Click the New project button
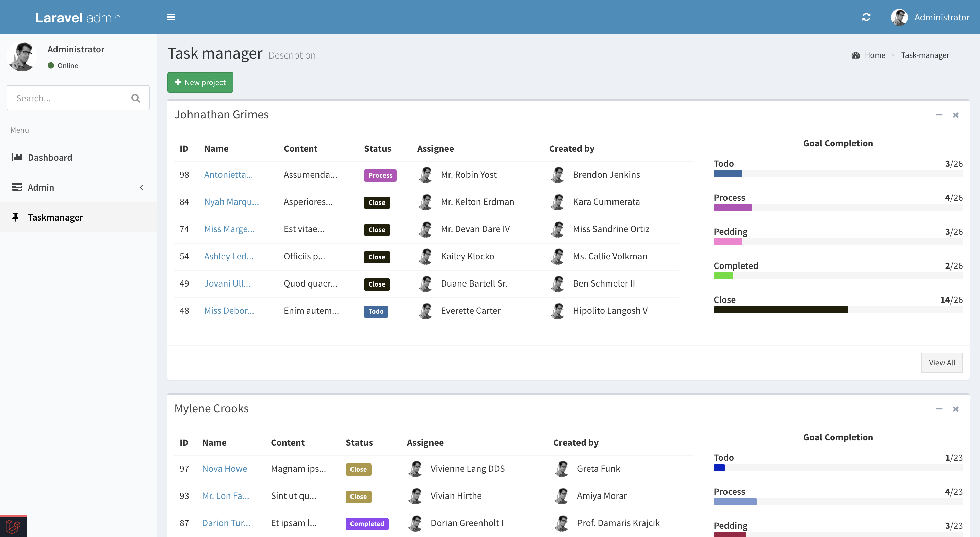This screenshot has height=537, width=980. click(200, 82)
